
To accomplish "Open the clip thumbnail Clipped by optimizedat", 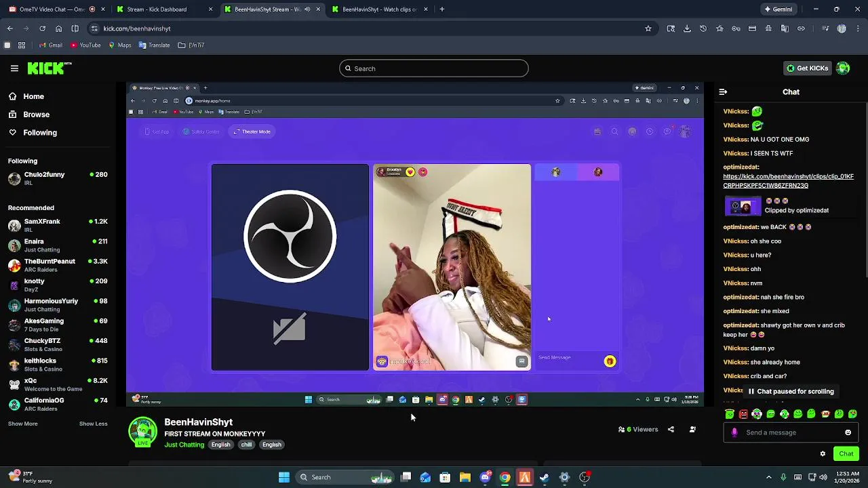I will pyautogui.click(x=743, y=206).
